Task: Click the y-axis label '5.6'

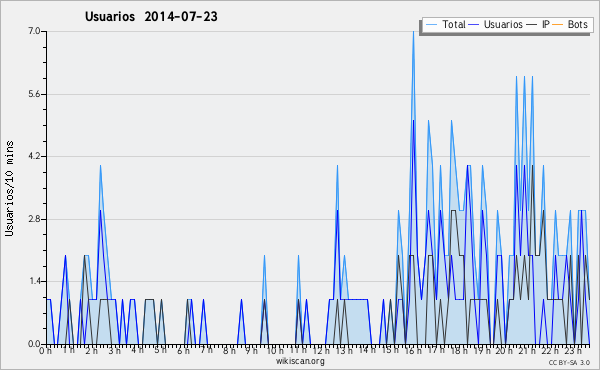Action: click(x=34, y=94)
